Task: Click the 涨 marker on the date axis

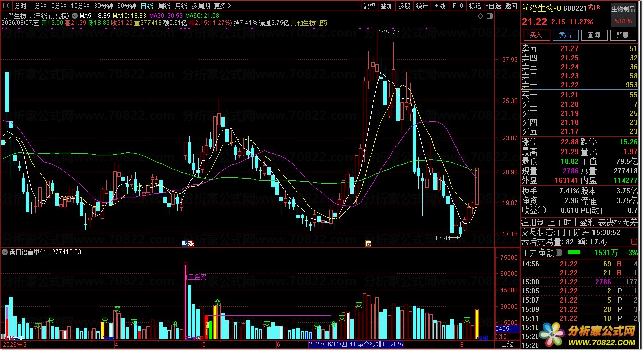Action: 191,243
